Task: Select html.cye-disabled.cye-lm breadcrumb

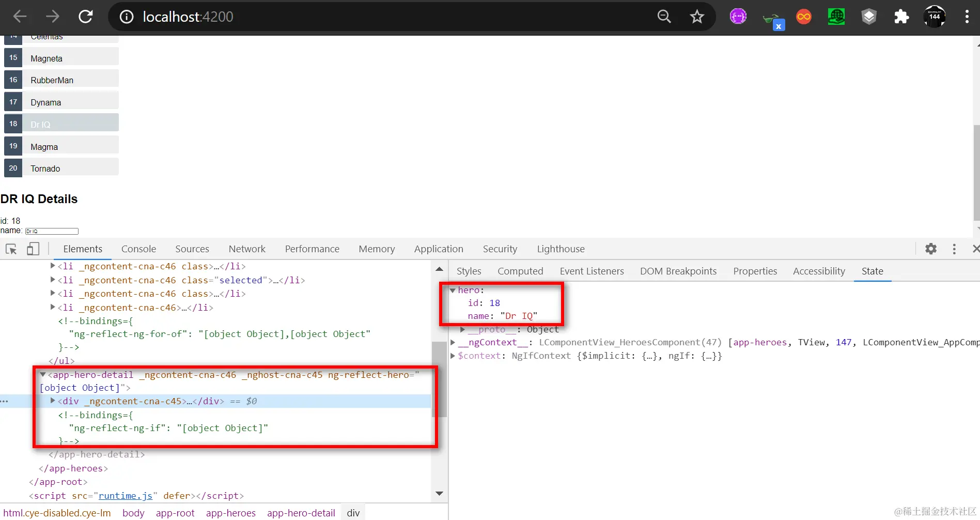Action: pos(57,513)
